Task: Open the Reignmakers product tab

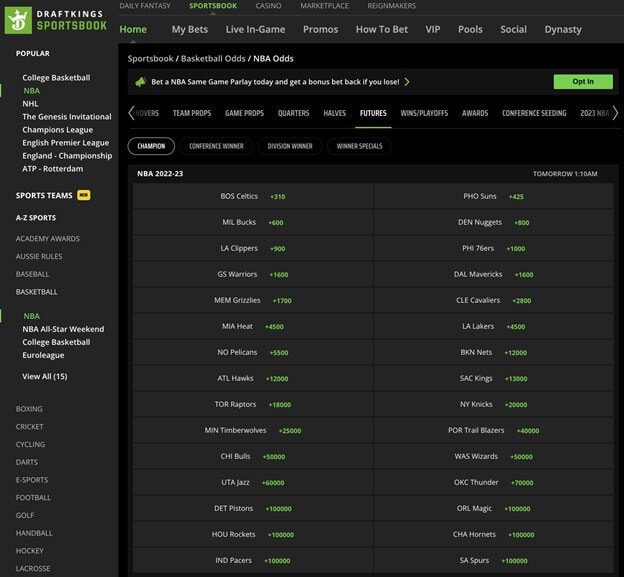Action: click(x=392, y=6)
